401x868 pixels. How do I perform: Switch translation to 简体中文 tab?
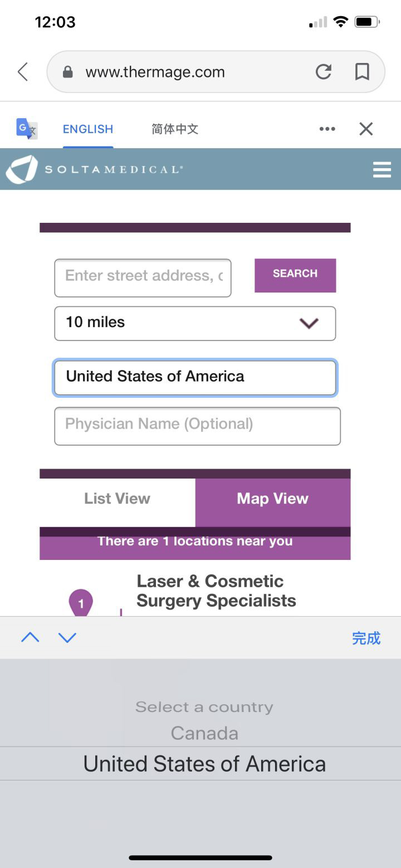[175, 129]
